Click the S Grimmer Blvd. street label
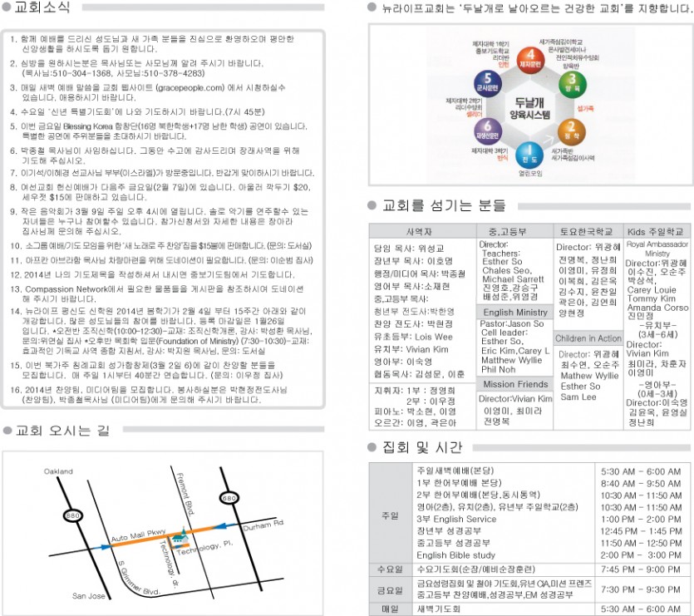Image resolution: width=694 pixels, height=616 pixels. [138, 578]
